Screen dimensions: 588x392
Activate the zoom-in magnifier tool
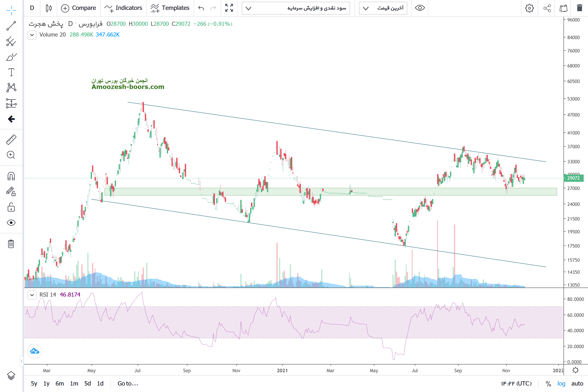tap(11, 155)
